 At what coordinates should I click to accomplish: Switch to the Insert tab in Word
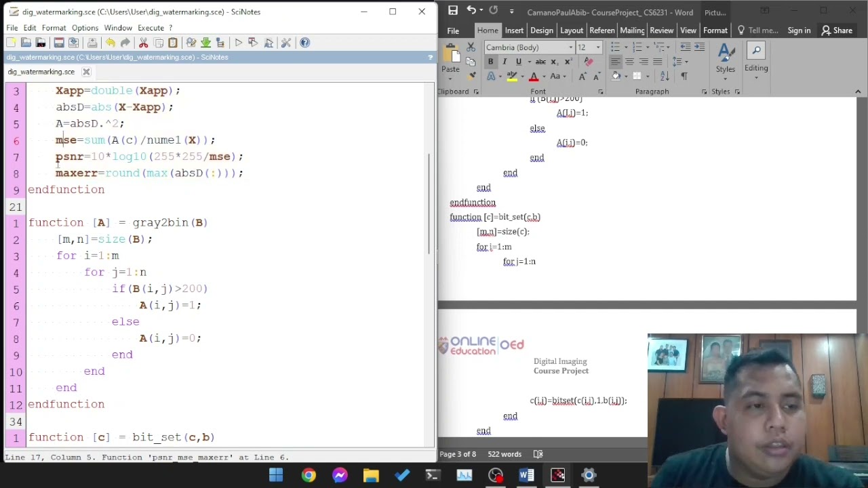tap(513, 30)
